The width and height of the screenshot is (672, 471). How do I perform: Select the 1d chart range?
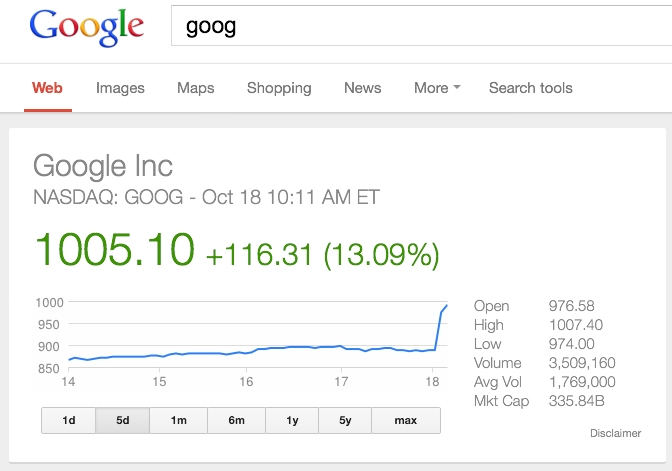coord(69,420)
